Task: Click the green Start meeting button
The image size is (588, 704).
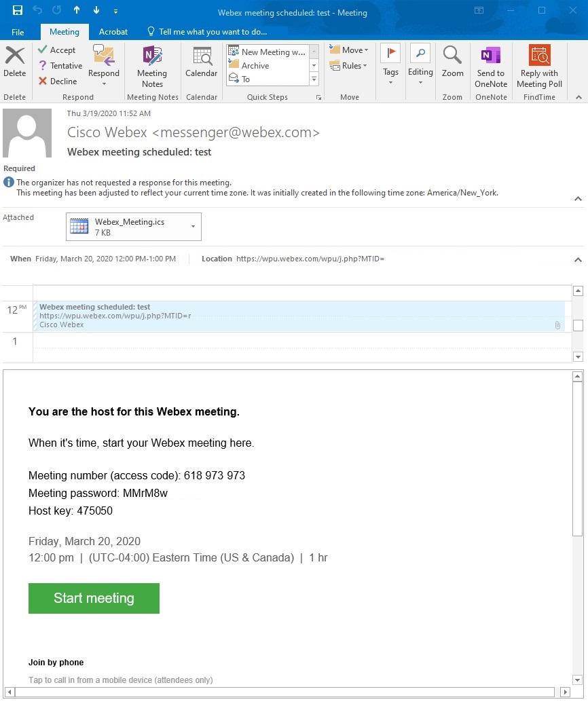Action: coord(94,598)
